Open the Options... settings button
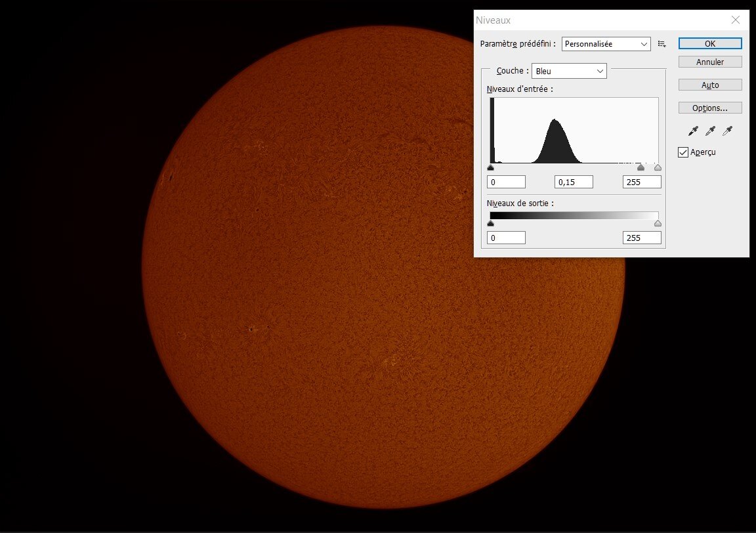The width and height of the screenshot is (756, 533). (x=709, y=108)
